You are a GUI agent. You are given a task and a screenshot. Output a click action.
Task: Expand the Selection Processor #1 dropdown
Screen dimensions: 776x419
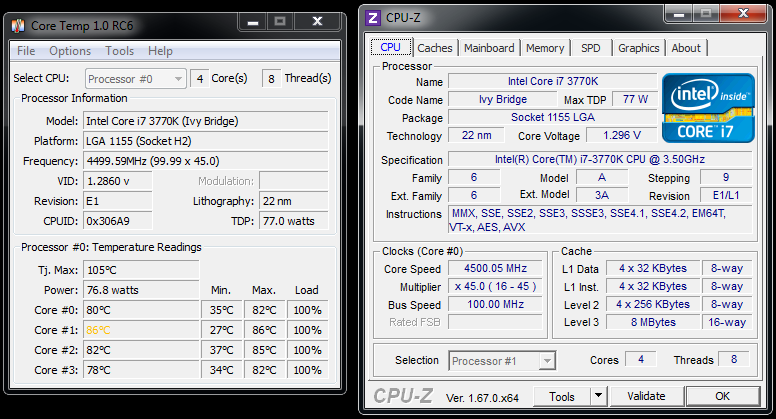coord(502,360)
